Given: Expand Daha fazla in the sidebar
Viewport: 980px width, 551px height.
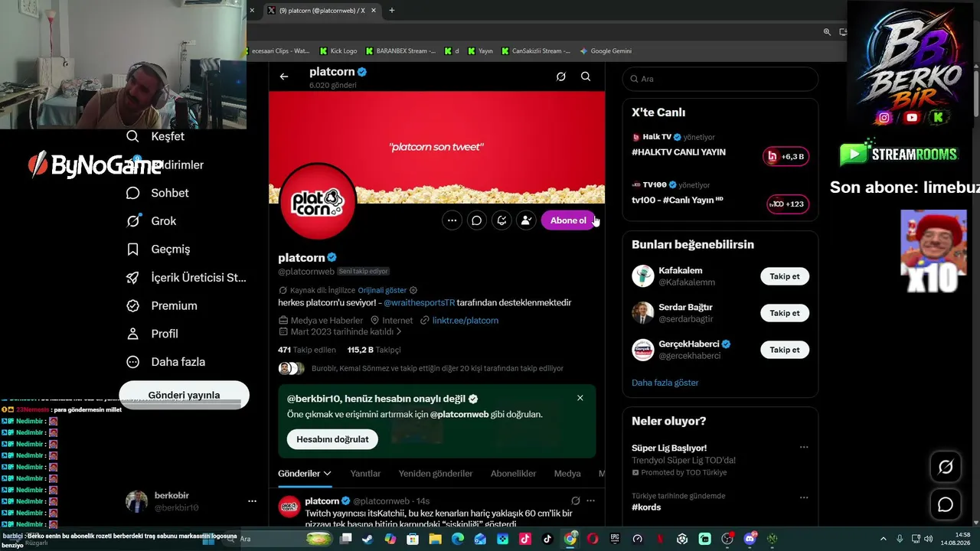Looking at the screenshot, I should pyautogui.click(x=166, y=362).
